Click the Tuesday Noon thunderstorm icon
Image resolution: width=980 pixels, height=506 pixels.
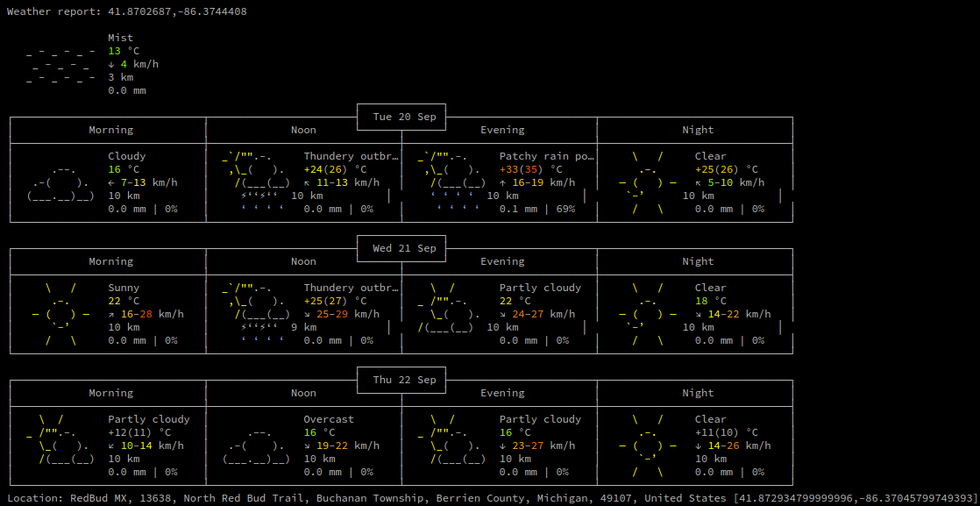[x=256, y=182]
